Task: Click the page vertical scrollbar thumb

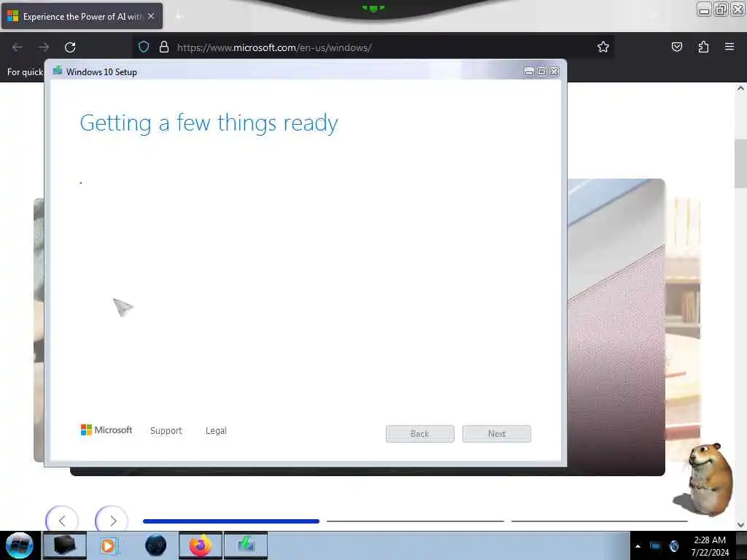Action: [x=740, y=164]
